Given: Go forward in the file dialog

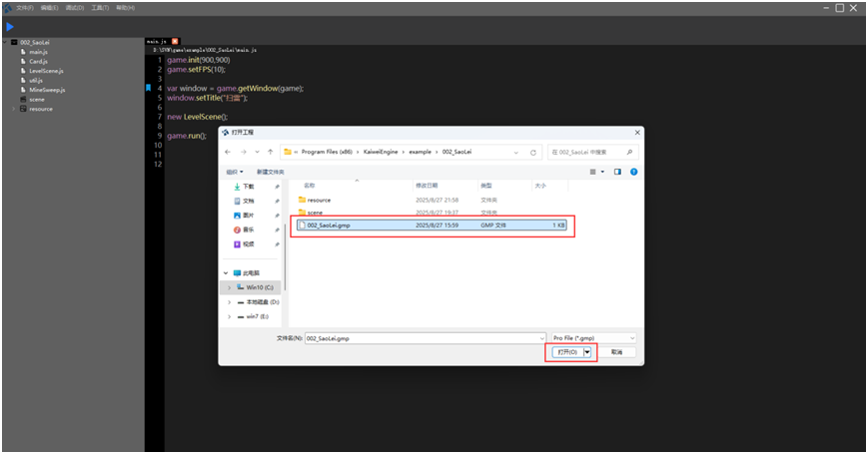Looking at the screenshot, I should [x=243, y=152].
